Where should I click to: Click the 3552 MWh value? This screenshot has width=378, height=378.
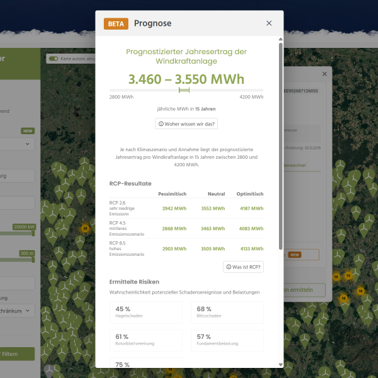point(213,209)
